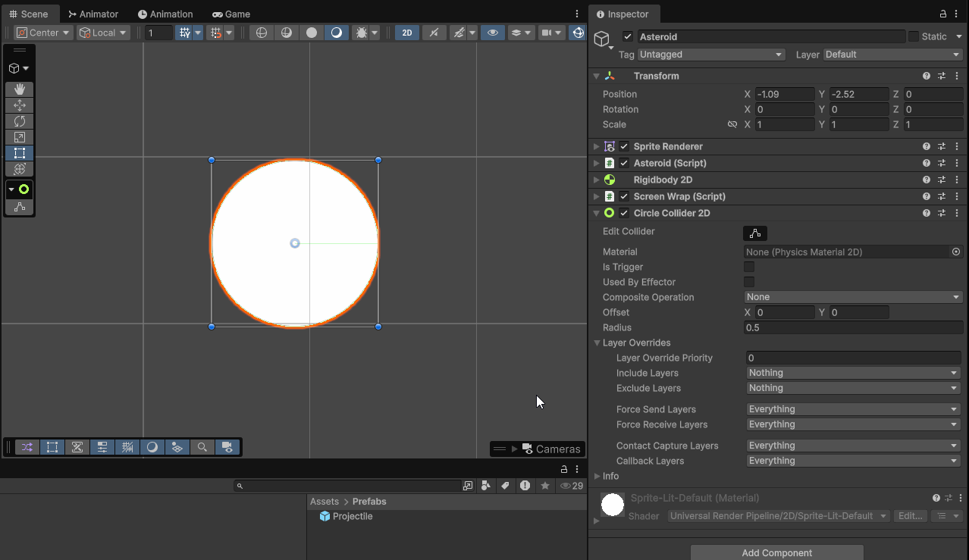This screenshot has width=969, height=560.
Task: Disable the Asteroid (Script) checkbox
Action: pyautogui.click(x=624, y=163)
